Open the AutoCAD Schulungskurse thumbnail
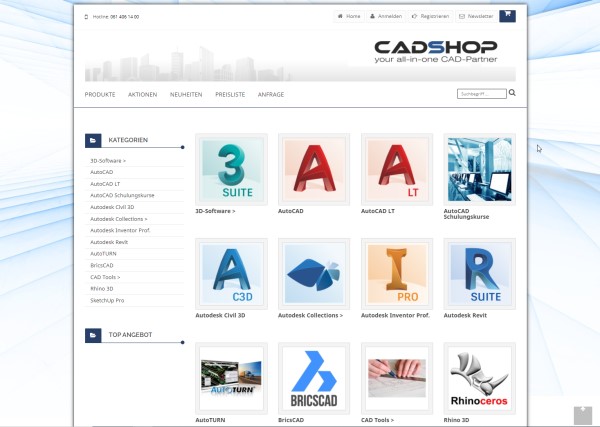Image resolution: width=600 pixels, height=427 pixels. pyautogui.click(x=479, y=169)
